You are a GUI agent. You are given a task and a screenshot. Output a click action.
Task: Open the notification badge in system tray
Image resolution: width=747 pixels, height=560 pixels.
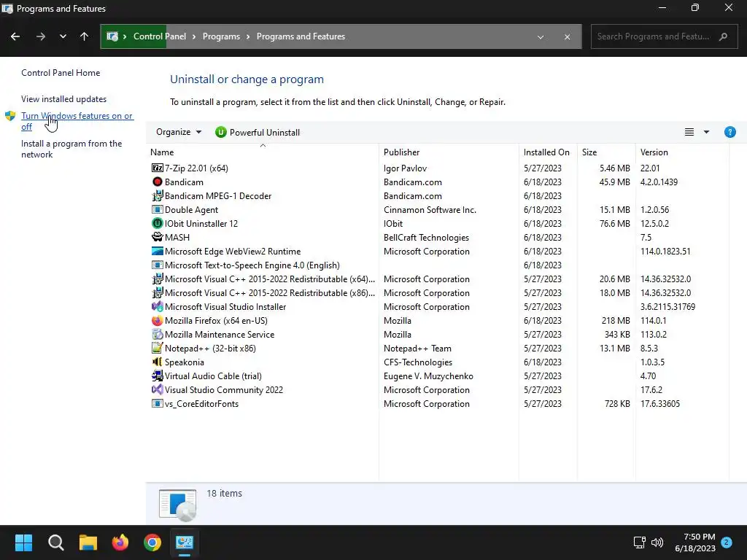[x=726, y=542]
